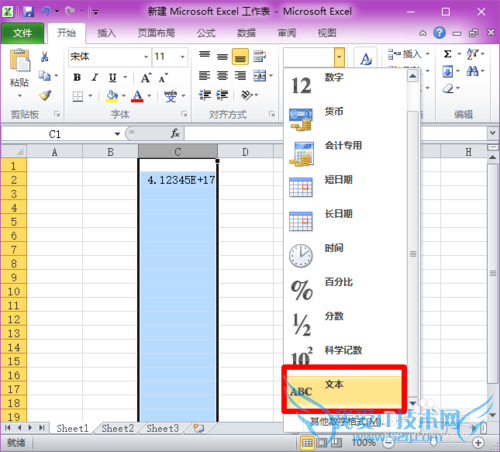500x452 pixels.
Task: Open the Sheet2 worksheet tab
Action: 118,428
